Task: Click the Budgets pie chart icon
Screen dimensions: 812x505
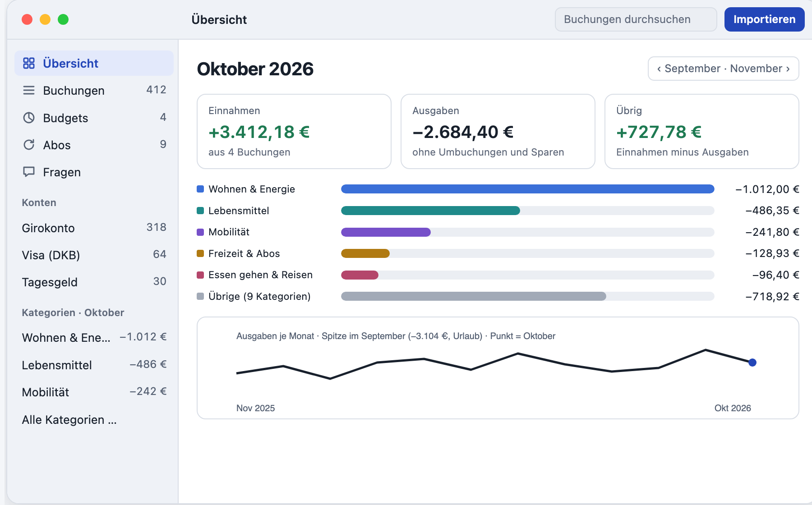Action: coord(29,118)
